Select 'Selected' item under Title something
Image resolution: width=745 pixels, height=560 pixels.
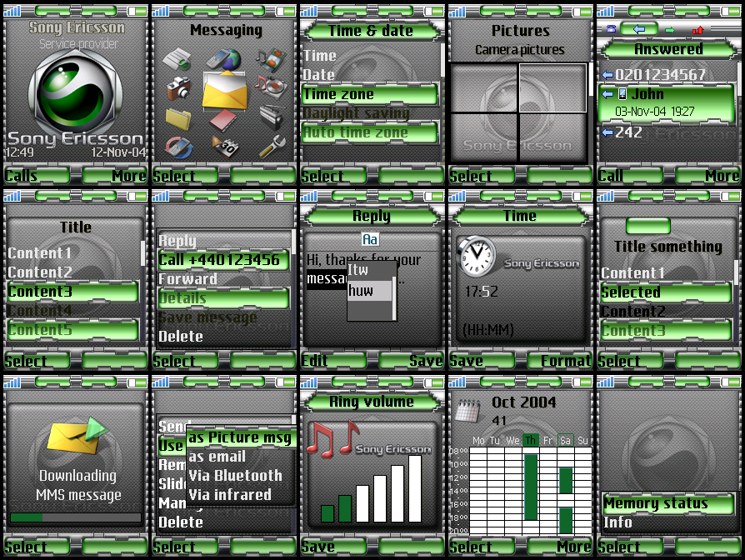click(666, 292)
